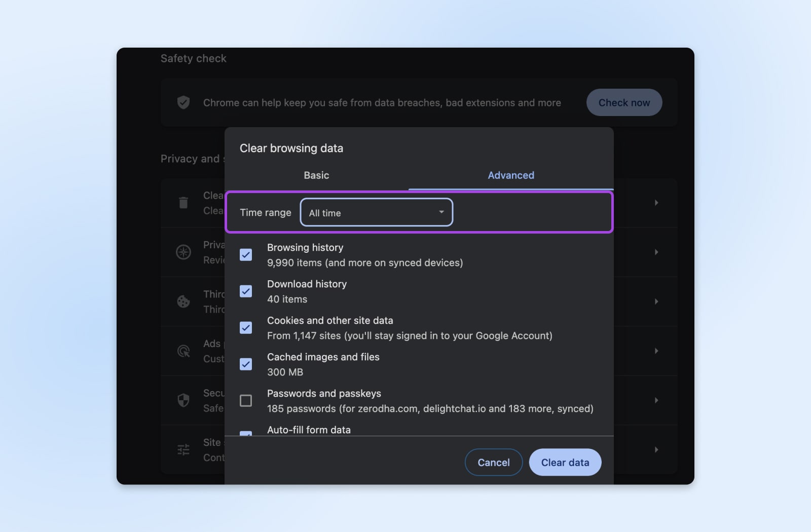This screenshot has height=532, width=811.
Task: Uncheck the Browsing history checkbox
Action: point(246,255)
